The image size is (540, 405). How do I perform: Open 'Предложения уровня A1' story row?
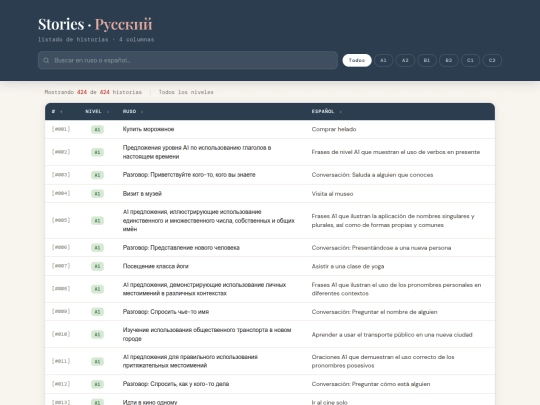pos(197,152)
